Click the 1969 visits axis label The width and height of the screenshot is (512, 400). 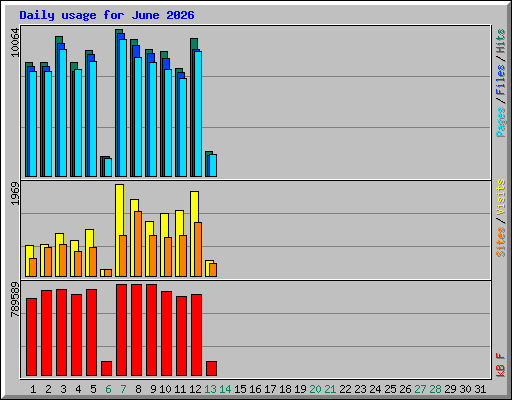click(15, 194)
